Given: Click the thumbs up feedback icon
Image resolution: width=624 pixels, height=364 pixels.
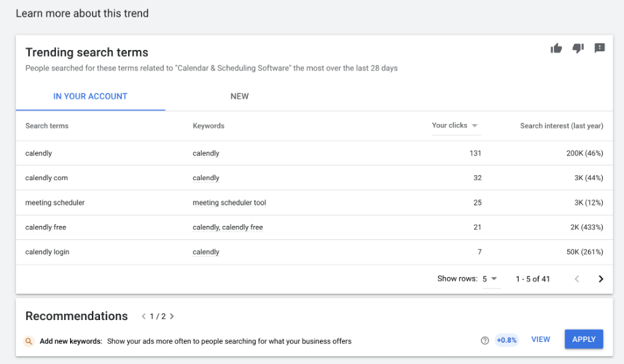Looking at the screenshot, I should (556, 49).
